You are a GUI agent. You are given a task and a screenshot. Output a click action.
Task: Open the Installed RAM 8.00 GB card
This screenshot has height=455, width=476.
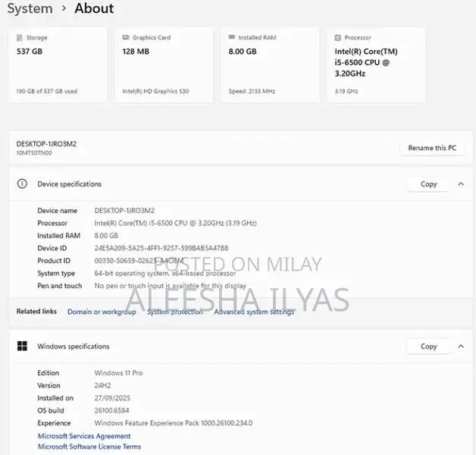tap(270, 64)
